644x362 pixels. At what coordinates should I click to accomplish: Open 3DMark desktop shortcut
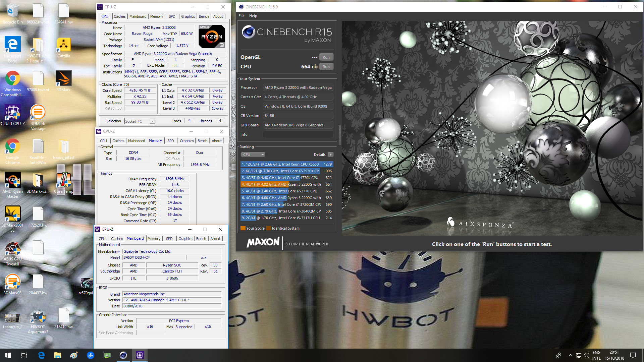point(63,81)
